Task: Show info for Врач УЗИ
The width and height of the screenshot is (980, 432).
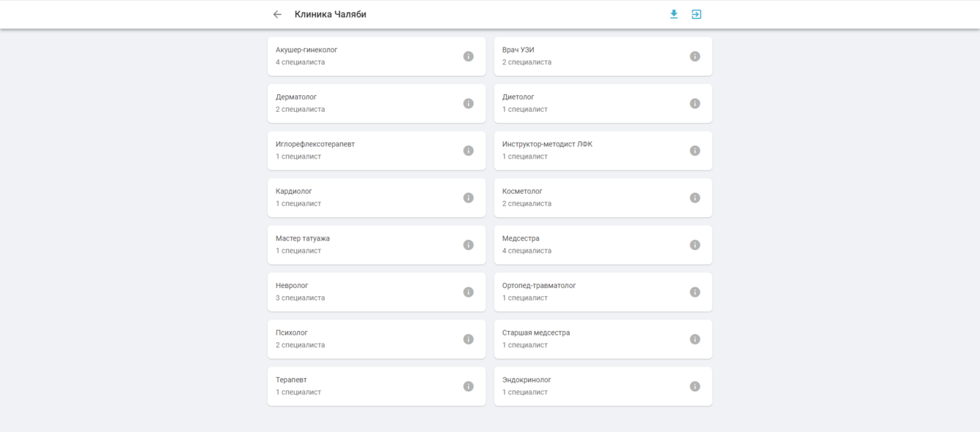Action: [695, 56]
